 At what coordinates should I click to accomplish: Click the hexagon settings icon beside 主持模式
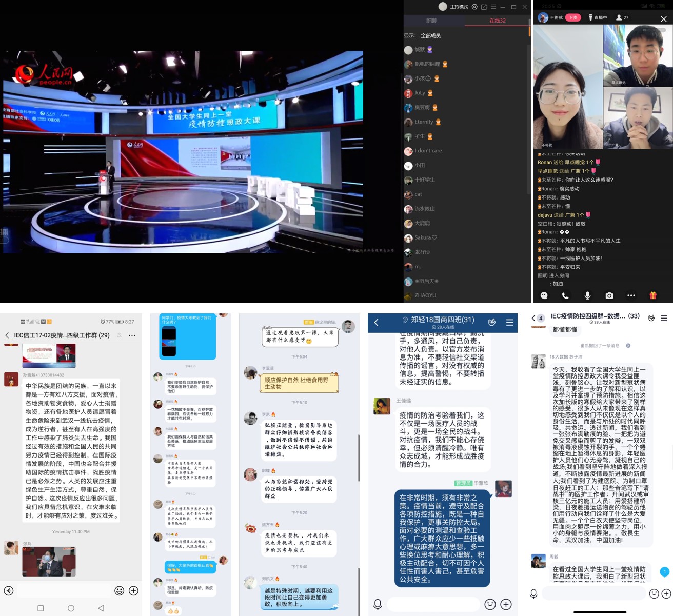pyautogui.click(x=474, y=7)
